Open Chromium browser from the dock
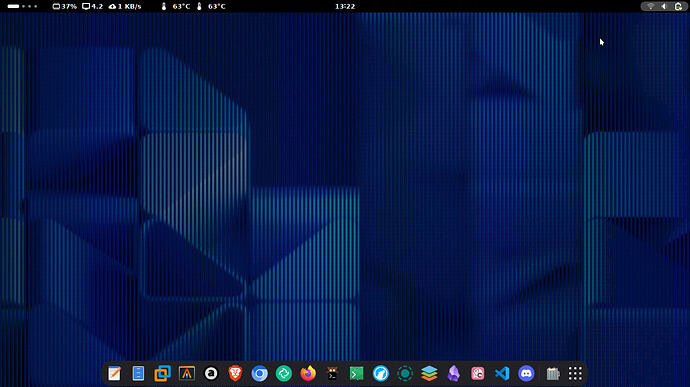690x387 pixels. (260, 373)
